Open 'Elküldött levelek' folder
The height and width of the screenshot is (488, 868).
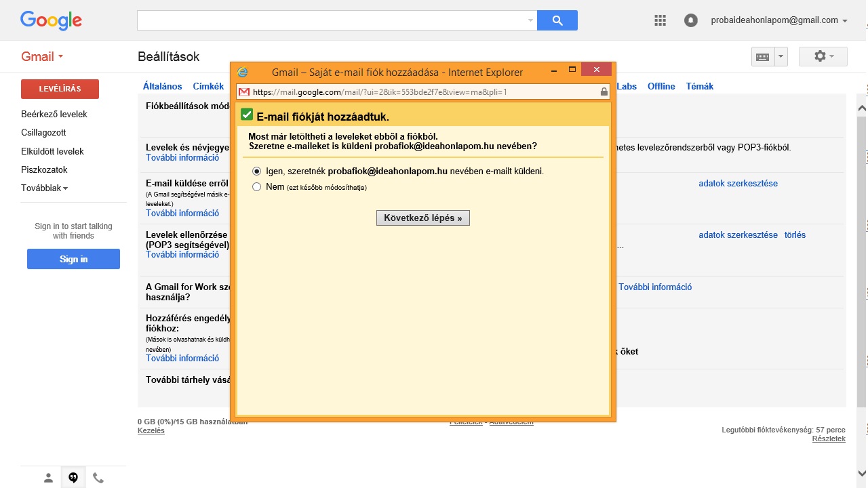[52, 152]
